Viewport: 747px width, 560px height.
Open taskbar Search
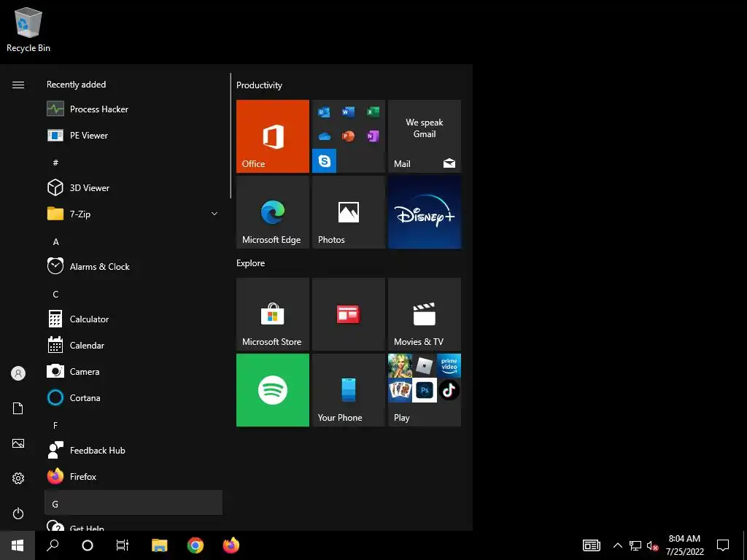click(x=53, y=545)
